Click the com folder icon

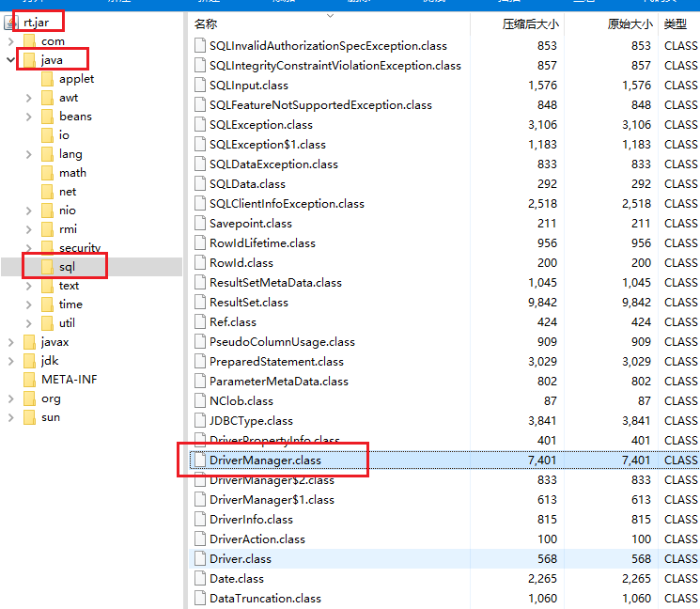click(x=29, y=41)
